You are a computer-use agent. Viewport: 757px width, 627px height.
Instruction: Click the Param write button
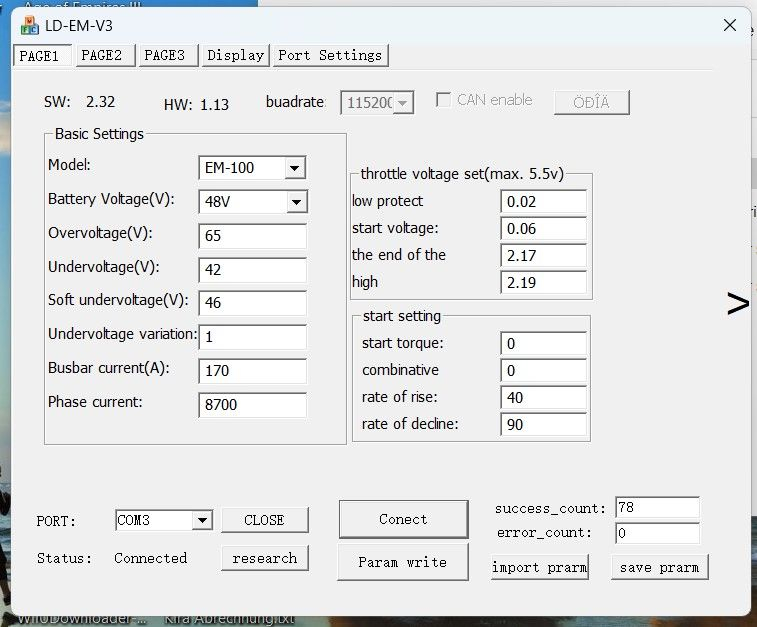click(402, 562)
